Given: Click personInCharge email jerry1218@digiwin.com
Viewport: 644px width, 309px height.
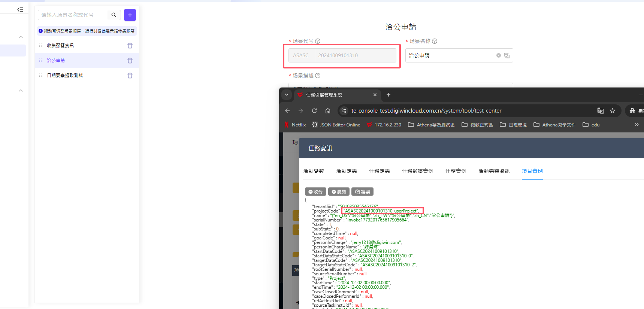Looking at the screenshot, I should pos(376,242).
